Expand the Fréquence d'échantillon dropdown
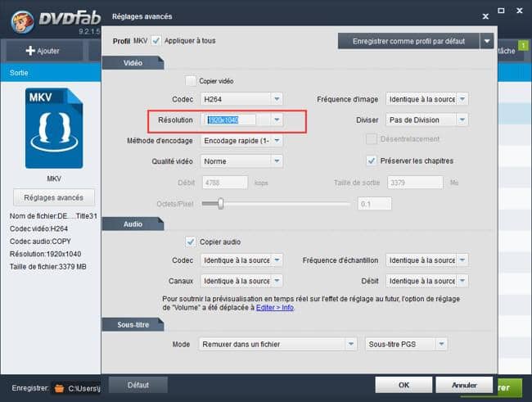 coord(462,260)
